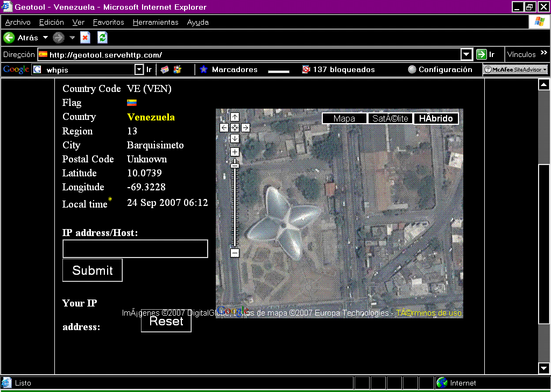The image size is (551, 392).
Task: Click the Submit button
Action: (93, 270)
